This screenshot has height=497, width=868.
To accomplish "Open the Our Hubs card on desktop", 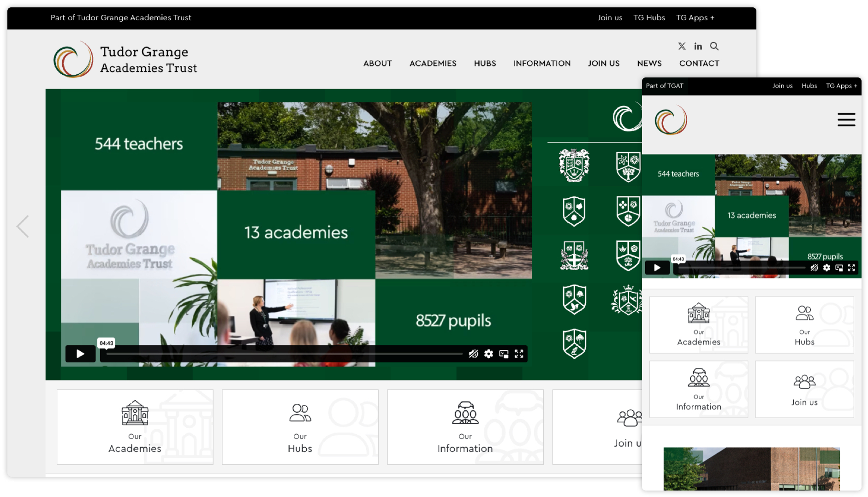I will tap(300, 427).
